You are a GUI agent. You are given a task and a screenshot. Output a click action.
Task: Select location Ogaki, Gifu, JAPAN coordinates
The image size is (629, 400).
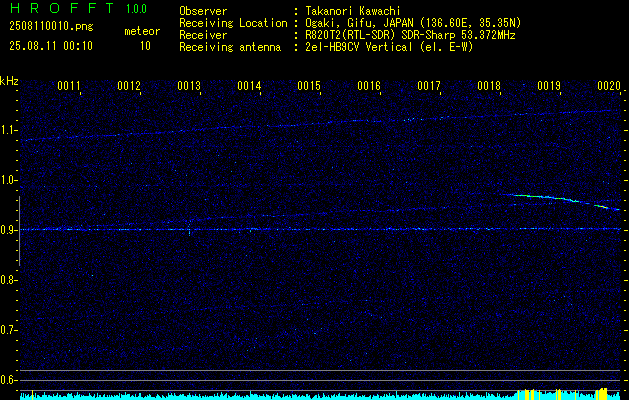click(413, 23)
